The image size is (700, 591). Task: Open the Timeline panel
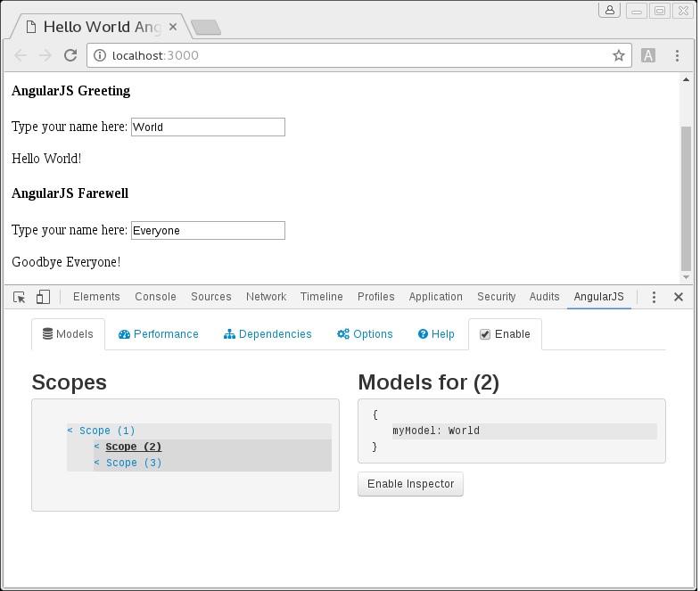coord(321,297)
